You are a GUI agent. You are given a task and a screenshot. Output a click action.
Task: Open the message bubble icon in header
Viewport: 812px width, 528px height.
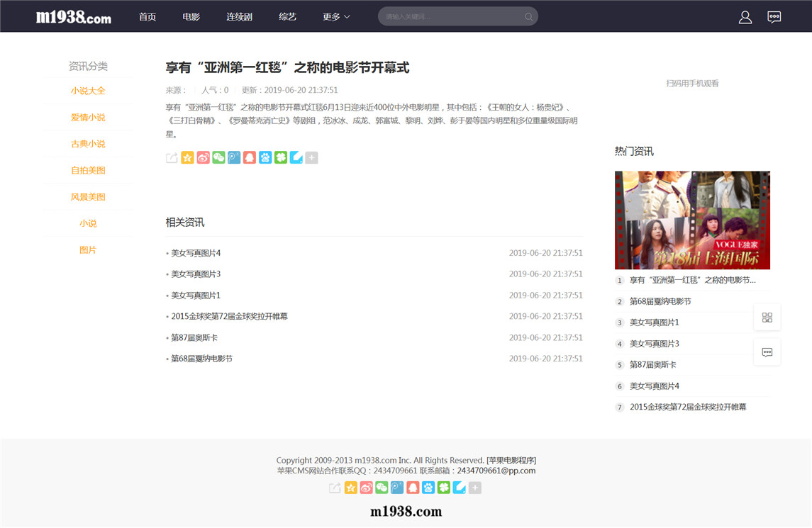coord(774,17)
